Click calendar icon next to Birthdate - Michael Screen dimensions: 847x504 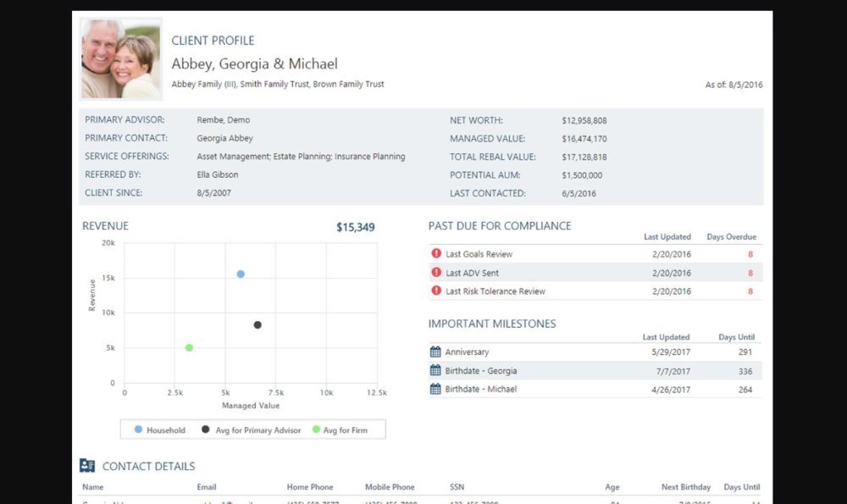[435, 389]
